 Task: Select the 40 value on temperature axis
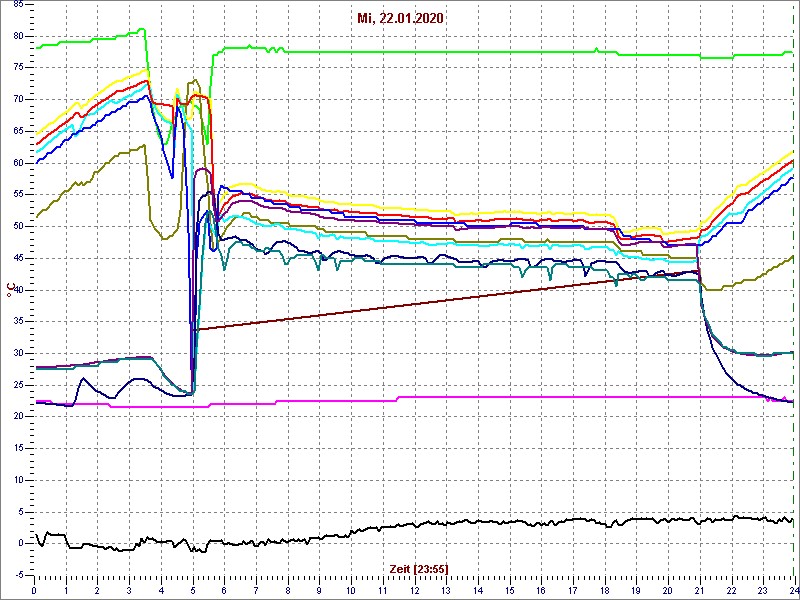coord(18,290)
